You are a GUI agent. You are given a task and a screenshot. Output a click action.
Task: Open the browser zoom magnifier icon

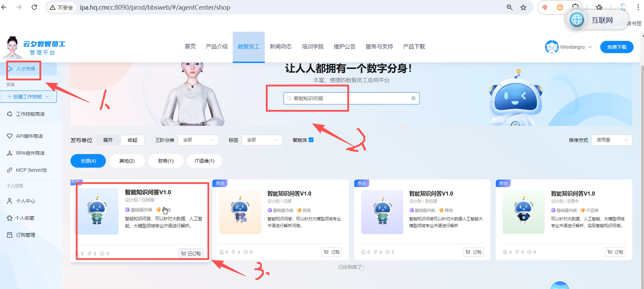coord(509,7)
